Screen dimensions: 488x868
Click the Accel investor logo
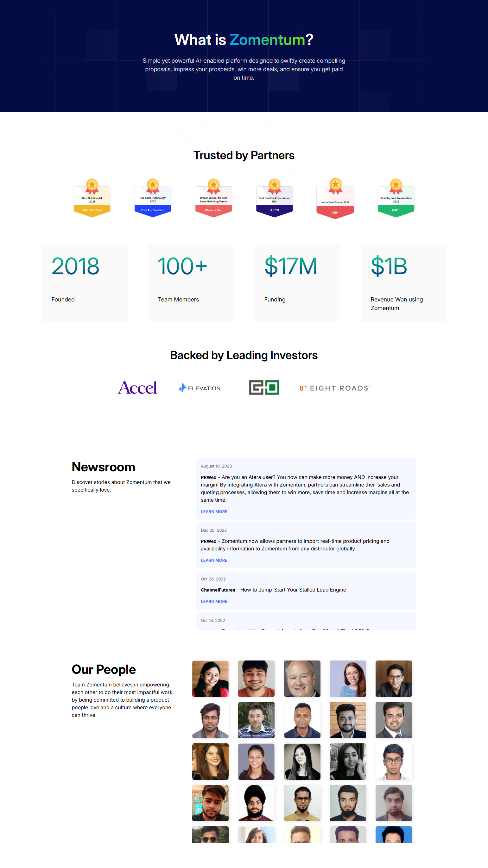(137, 388)
